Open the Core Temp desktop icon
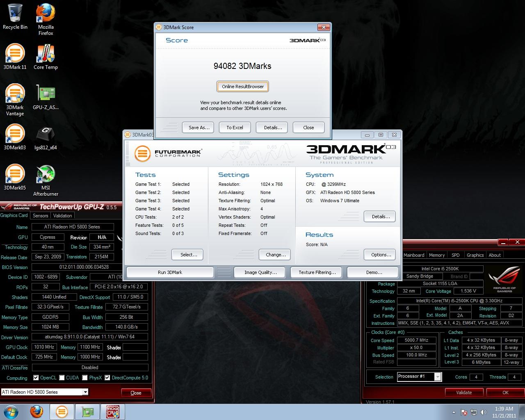 pyautogui.click(x=46, y=57)
